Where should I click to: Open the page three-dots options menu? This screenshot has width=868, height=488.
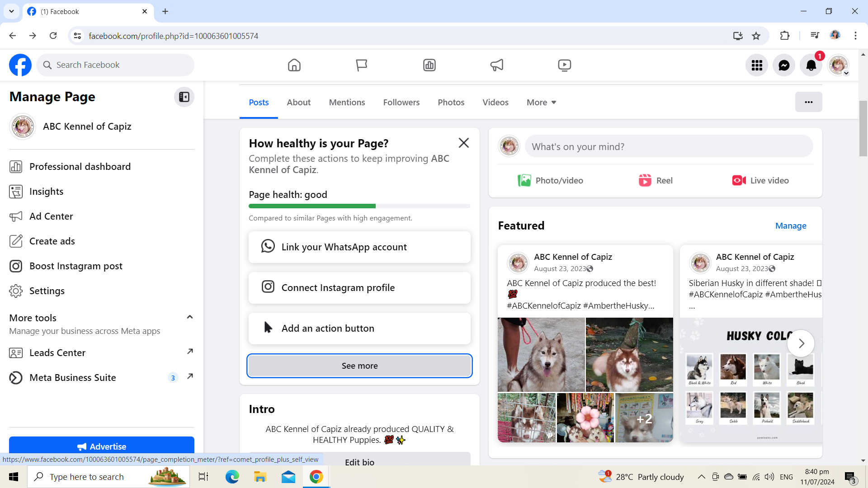[x=808, y=102]
